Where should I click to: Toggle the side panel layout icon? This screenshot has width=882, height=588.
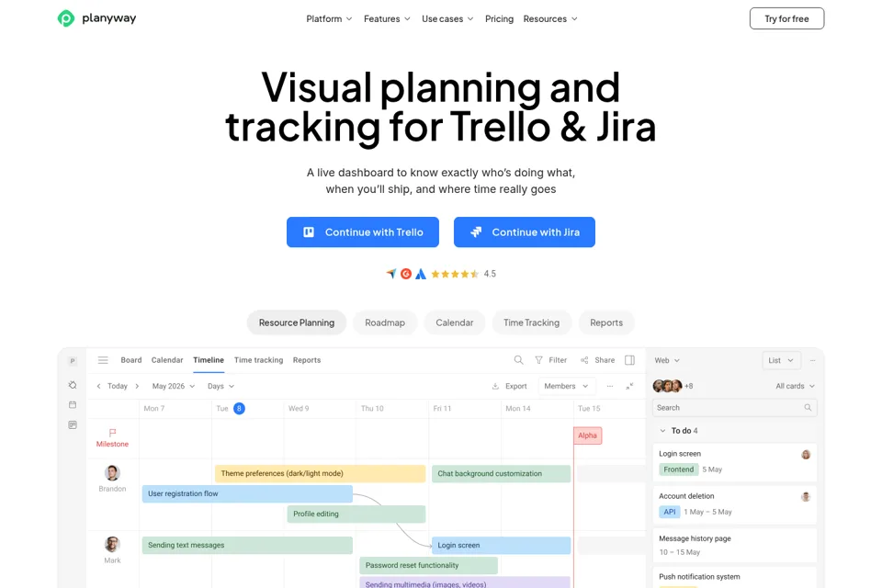coord(630,360)
